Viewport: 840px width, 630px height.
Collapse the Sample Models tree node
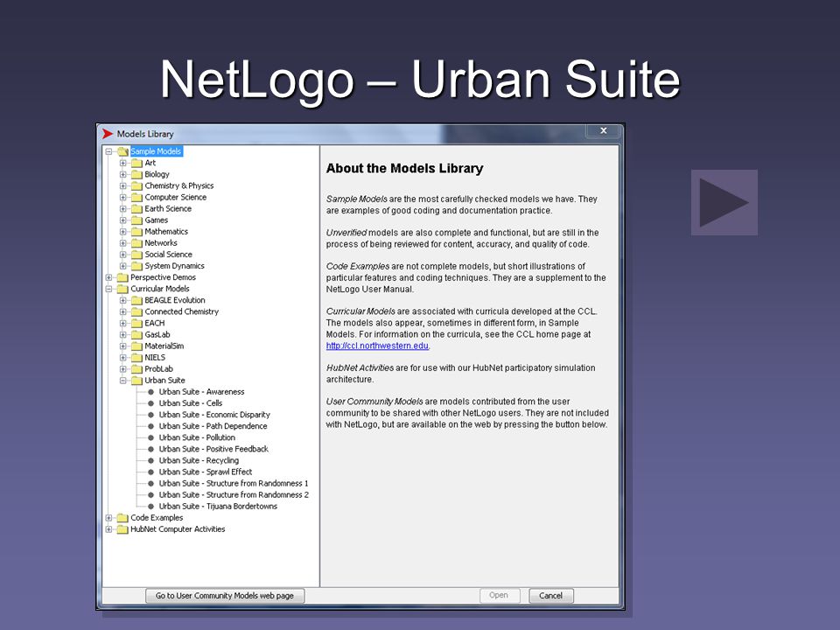[x=108, y=151]
